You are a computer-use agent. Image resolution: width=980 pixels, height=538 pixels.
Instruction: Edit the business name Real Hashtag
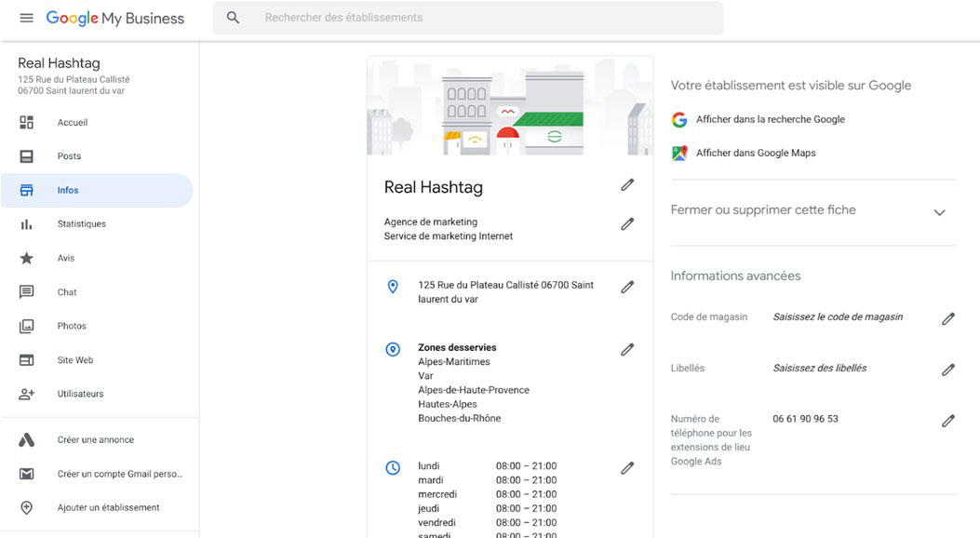point(627,185)
